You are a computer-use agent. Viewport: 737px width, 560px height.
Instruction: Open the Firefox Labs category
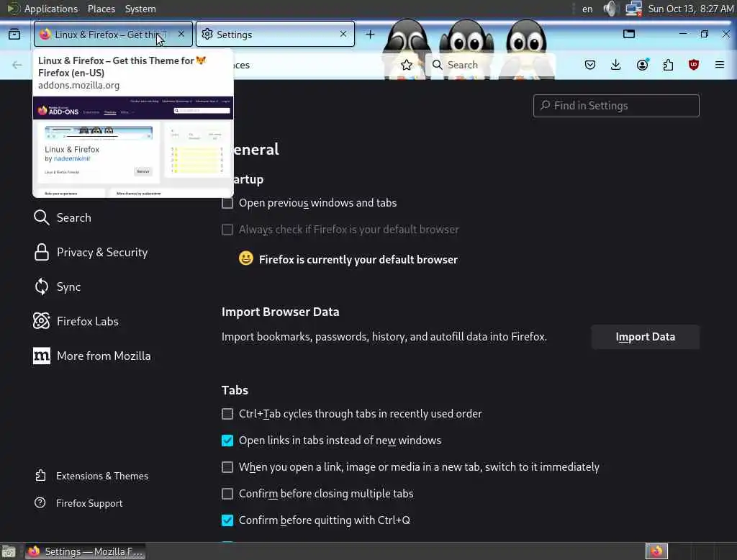click(76, 322)
